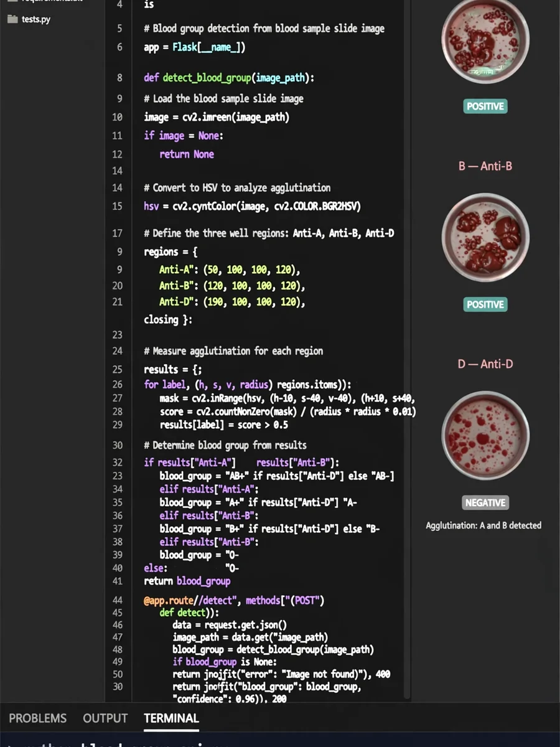Click the POSITIVE badge under the top well
The image size is (560, 747).
485,106
